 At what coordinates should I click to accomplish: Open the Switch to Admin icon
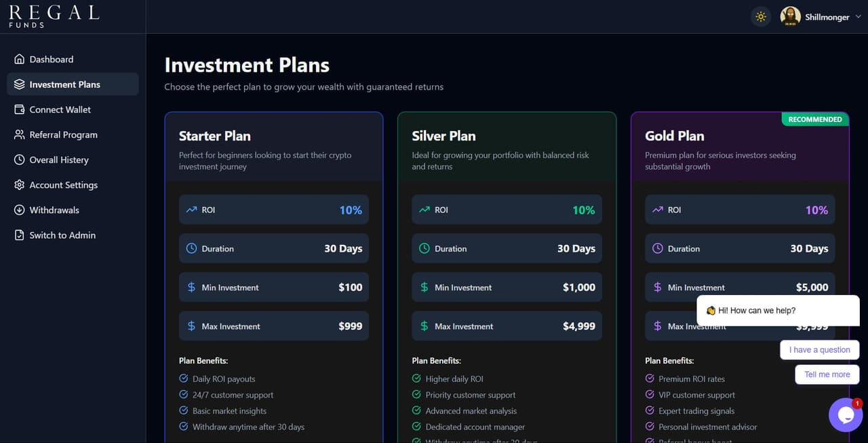click(x=19, y=235)
